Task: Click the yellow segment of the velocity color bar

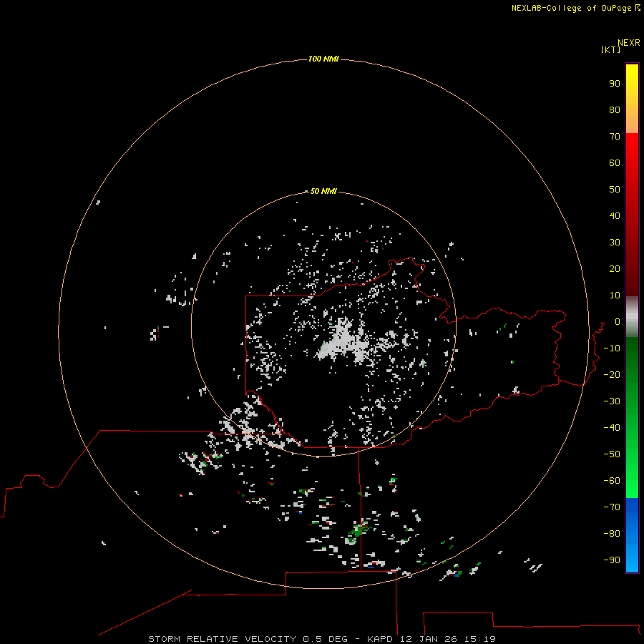Action: [632, 99]
